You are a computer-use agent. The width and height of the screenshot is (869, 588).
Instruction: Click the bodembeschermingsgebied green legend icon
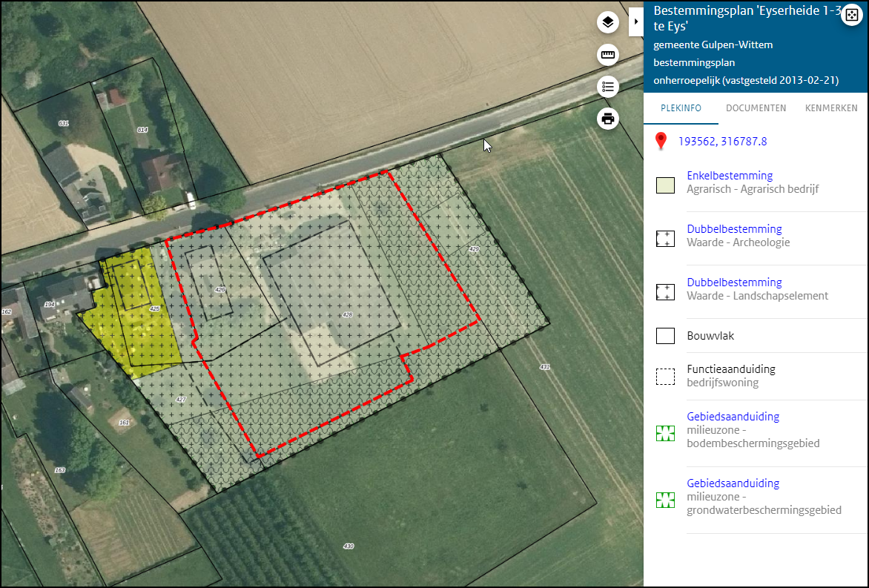coord(665,433)
